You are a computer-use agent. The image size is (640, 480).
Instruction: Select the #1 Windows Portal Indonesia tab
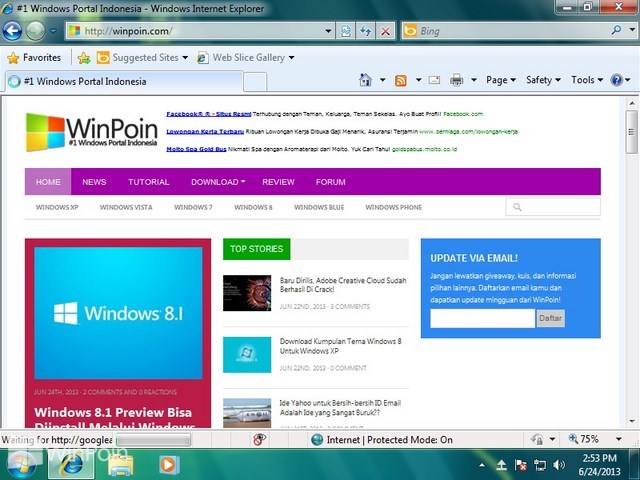coord(124,81)
